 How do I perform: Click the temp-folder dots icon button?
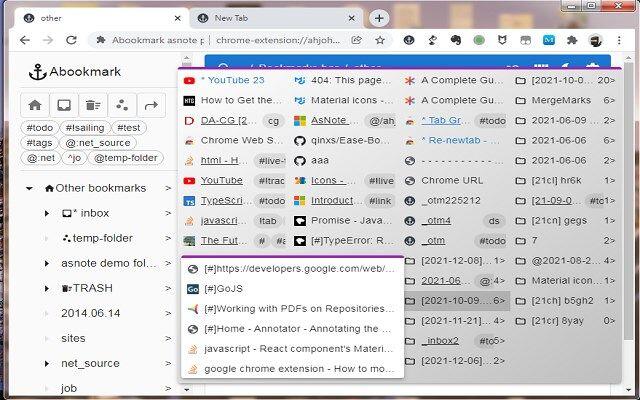click(121, 104)
